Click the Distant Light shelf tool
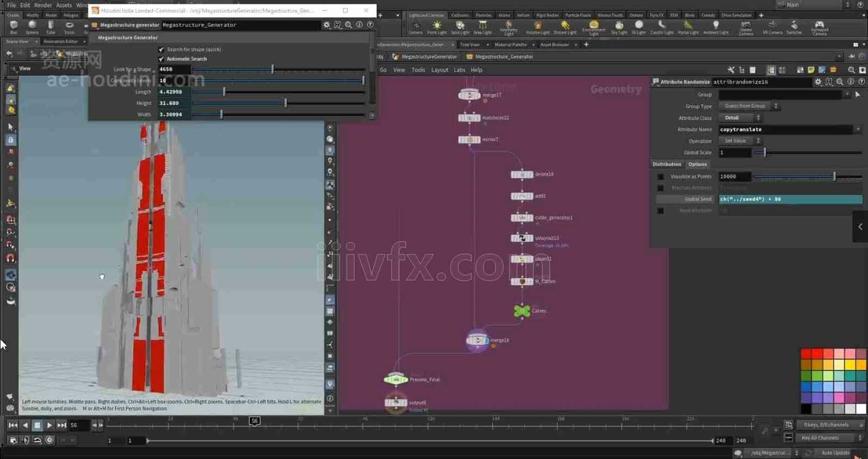This screenshot has width=868, height=459. click(x=565, y=27)
